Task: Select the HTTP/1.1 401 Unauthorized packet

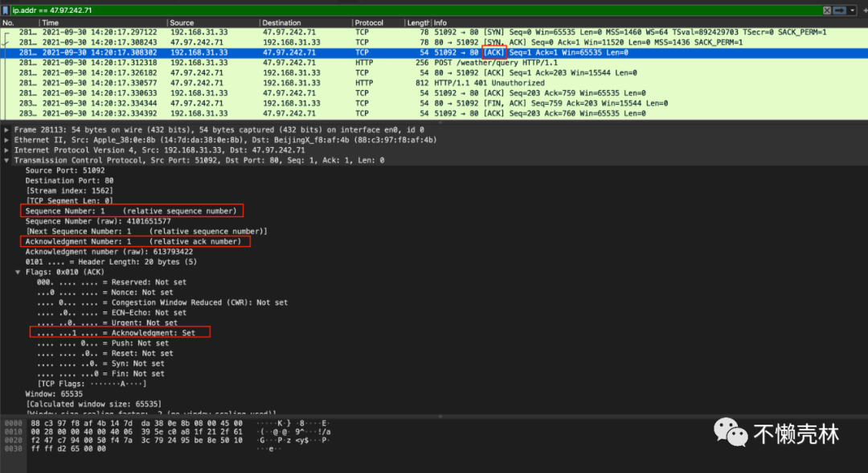Action: tap(434, 83)
